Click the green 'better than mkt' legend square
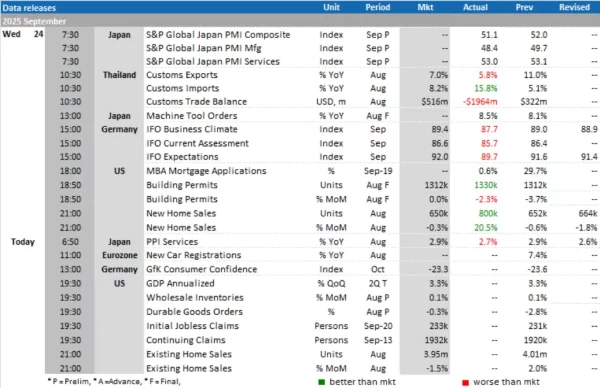 [321, 382]
